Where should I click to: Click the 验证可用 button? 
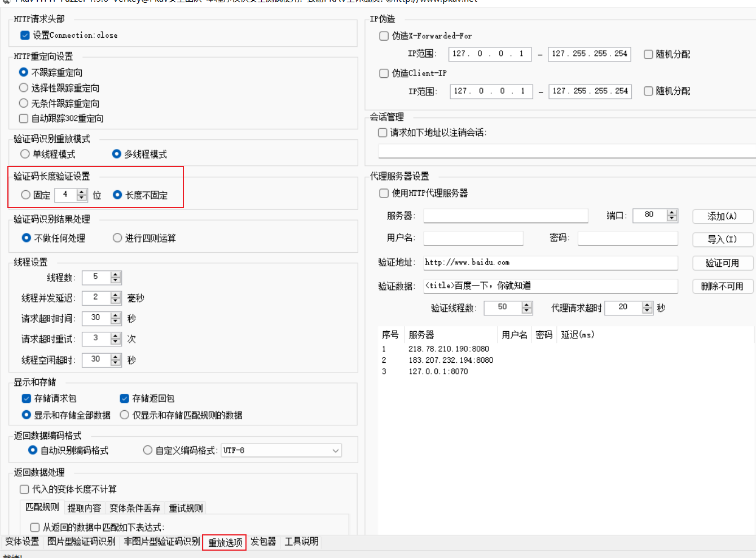click(722, 263)
